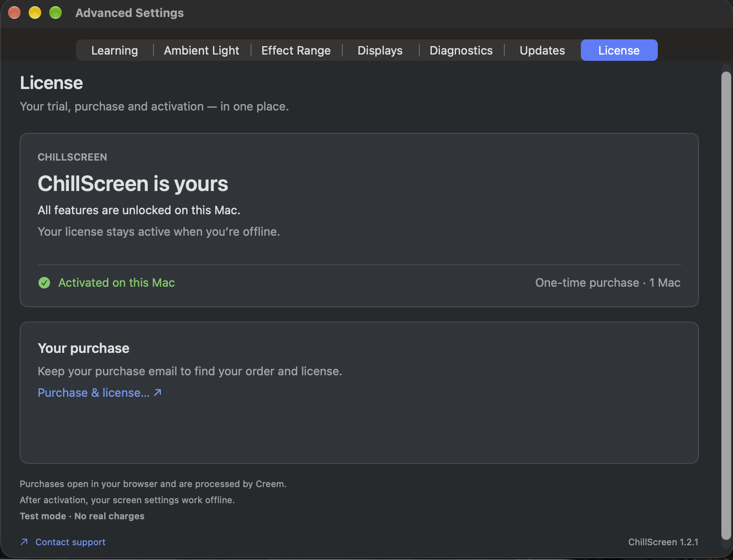Open the Ambient Light tab
Screen dimensions: 733x560
point(201,51)
